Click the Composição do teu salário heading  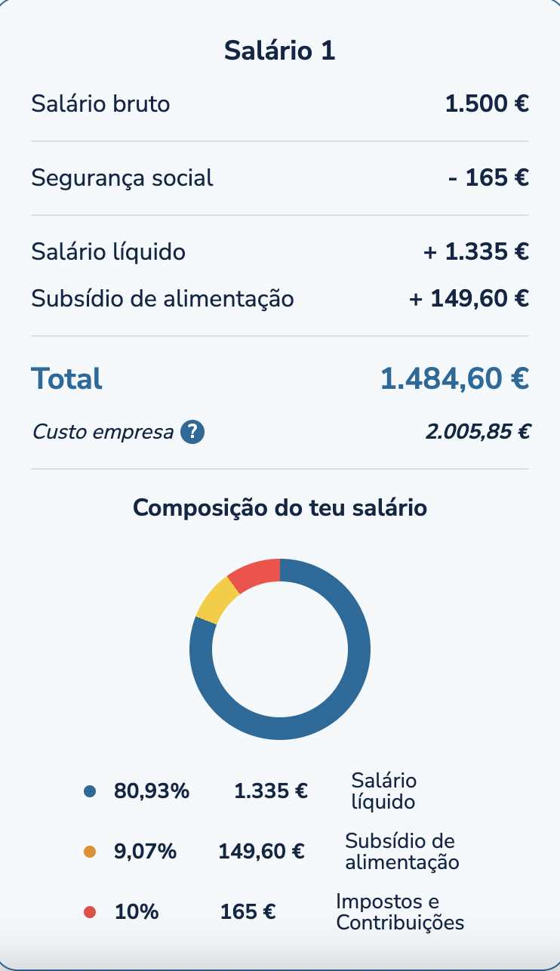[280, 508]
